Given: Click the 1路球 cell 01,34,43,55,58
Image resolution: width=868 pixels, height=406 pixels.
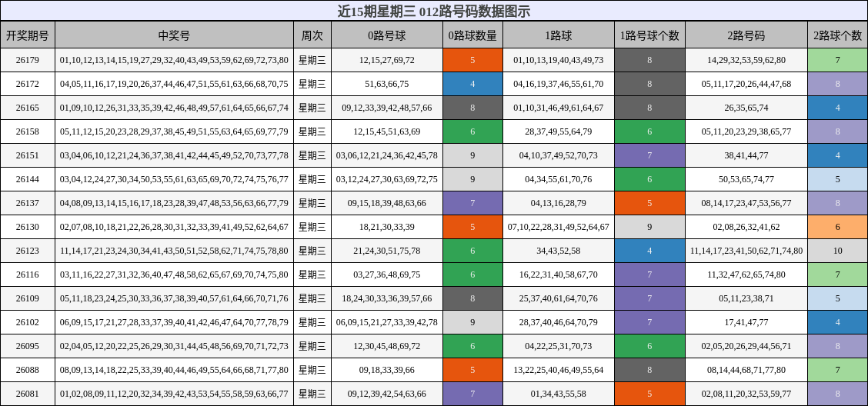Looking at the screenshot, I should point(559,393).
